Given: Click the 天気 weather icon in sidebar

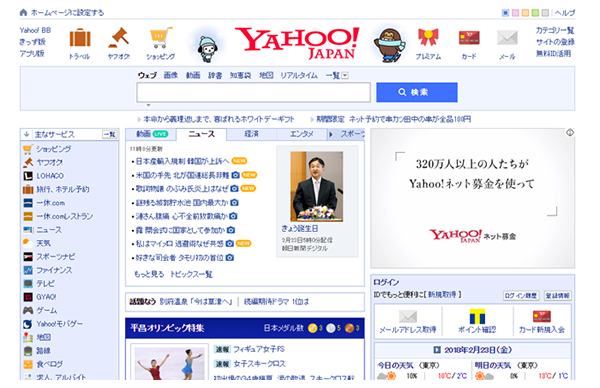Looking at the screenshot, I should (x=28, y=243).
